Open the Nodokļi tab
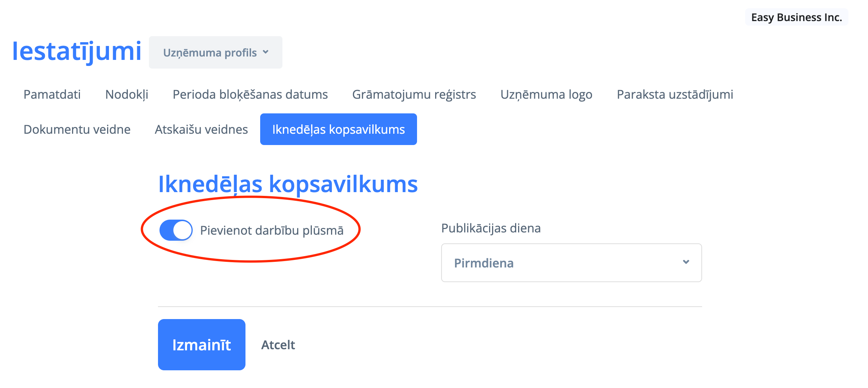The image size is (868, 388). click(x=127, y=95)
